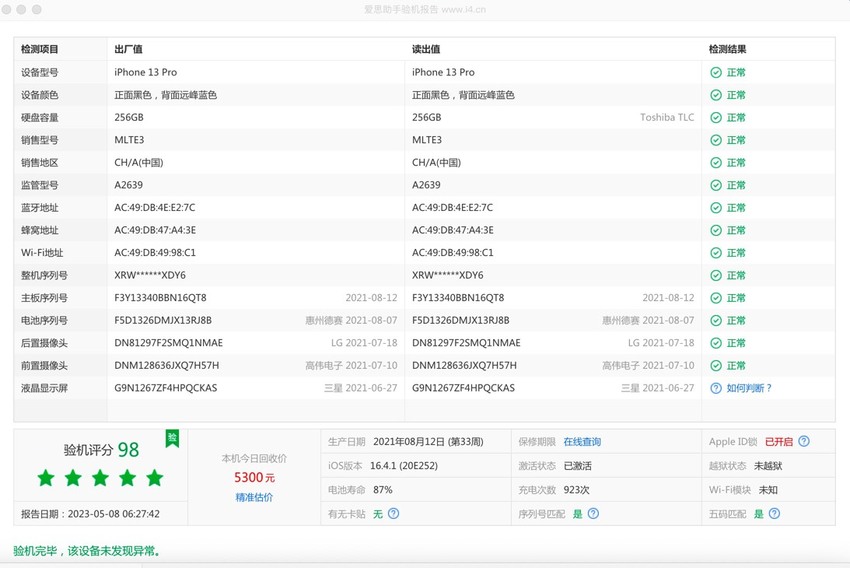Select factory value MLTE3 in 销售型号 row
Viewport: 850px width, 568px height.
(129, 140)
